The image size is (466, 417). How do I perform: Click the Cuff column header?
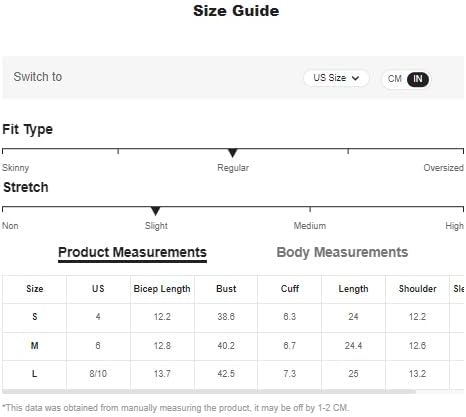point(290,289)
